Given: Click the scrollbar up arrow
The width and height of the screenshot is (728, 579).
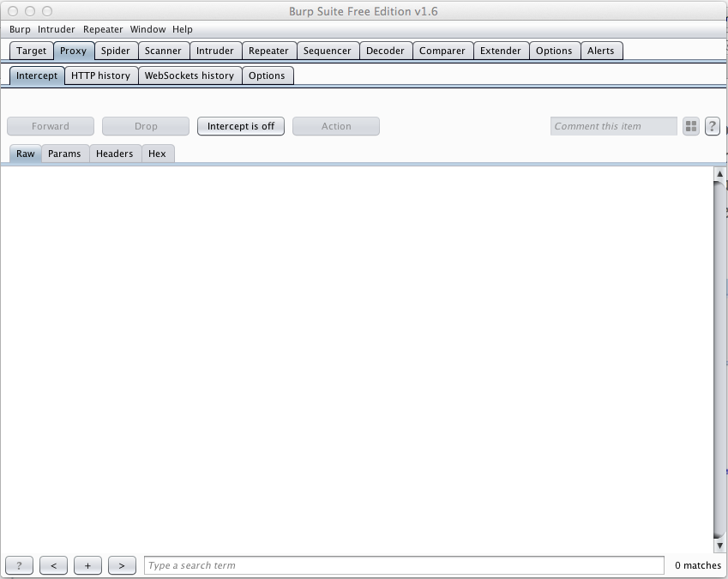Looking at the screenshot, I should [719, 173].
